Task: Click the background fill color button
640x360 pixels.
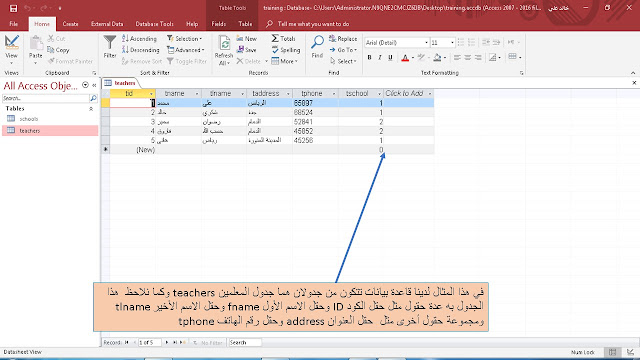Action: pyautogui.click(x=437, y=58)
